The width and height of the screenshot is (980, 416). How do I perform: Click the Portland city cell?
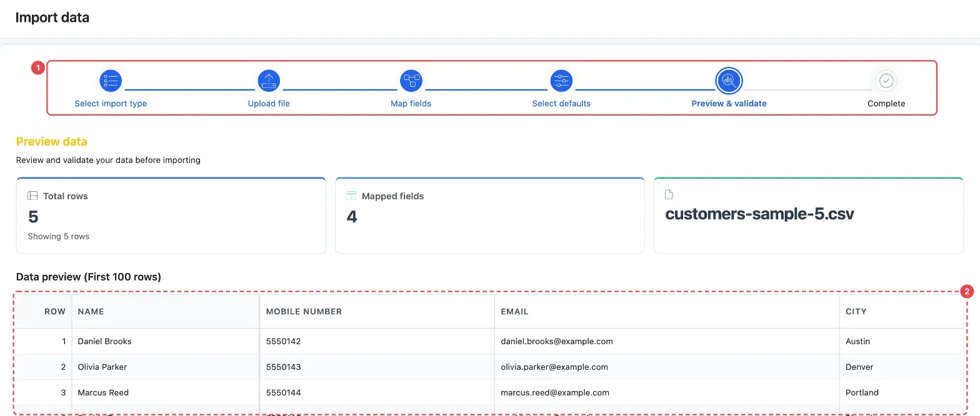(x=902, y=392)
